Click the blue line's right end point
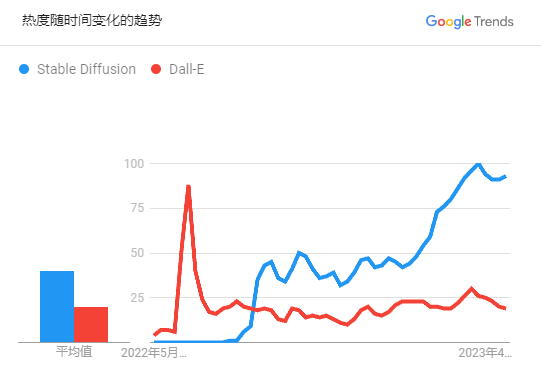 click(x=505, y=176)
